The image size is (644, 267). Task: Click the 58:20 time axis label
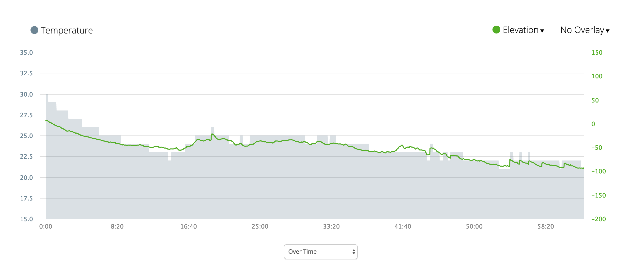(546, 226)
